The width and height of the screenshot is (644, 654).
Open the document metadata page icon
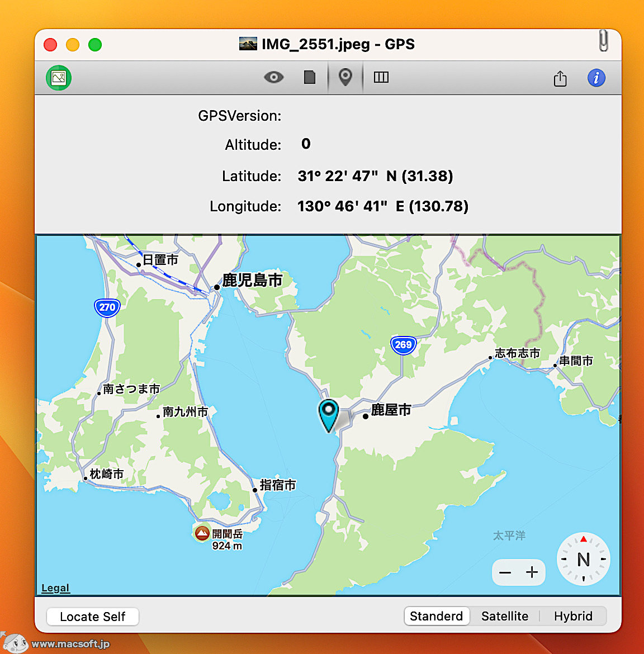(309, 78)
